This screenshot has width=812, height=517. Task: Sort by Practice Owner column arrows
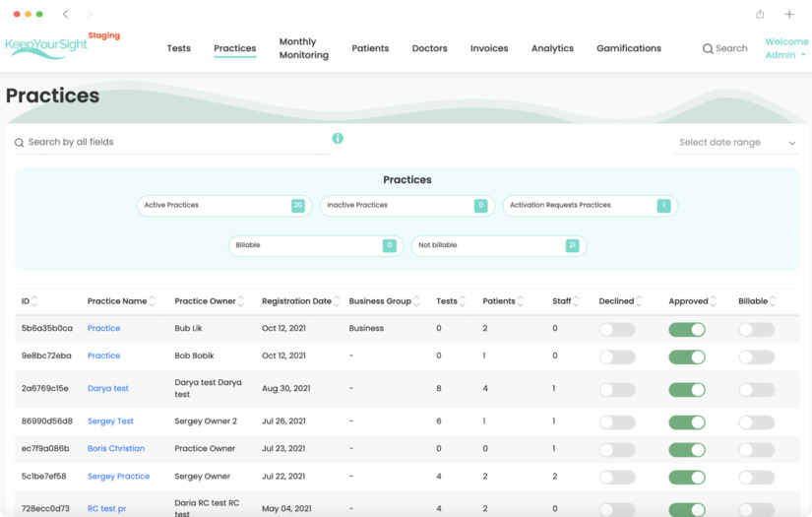[x=241, y=301]
